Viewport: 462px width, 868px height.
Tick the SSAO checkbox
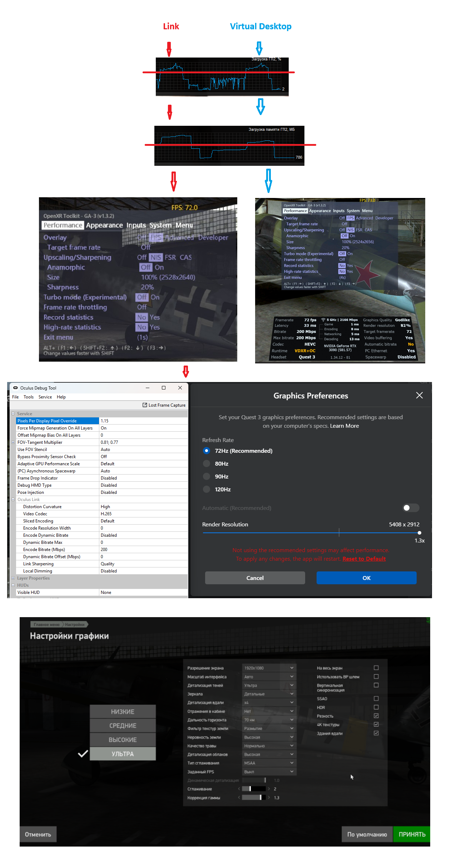tap(376, 698)
